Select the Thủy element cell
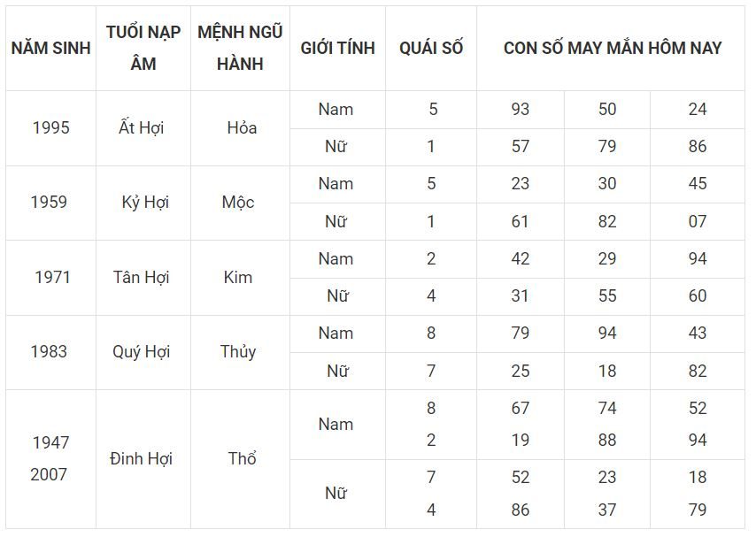Screen dimensions: 756x537 point(238,351)
